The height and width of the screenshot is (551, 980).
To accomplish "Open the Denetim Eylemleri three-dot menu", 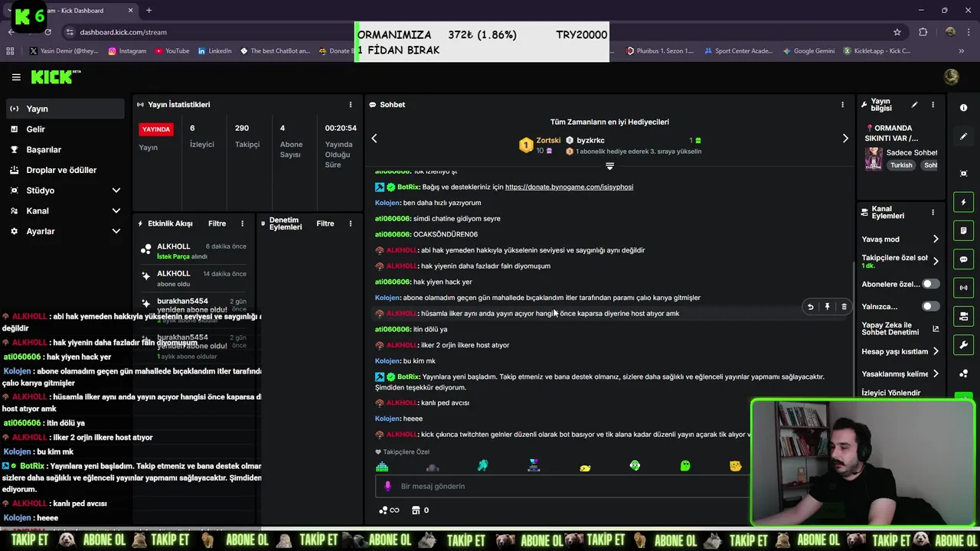I will (351, 223).
